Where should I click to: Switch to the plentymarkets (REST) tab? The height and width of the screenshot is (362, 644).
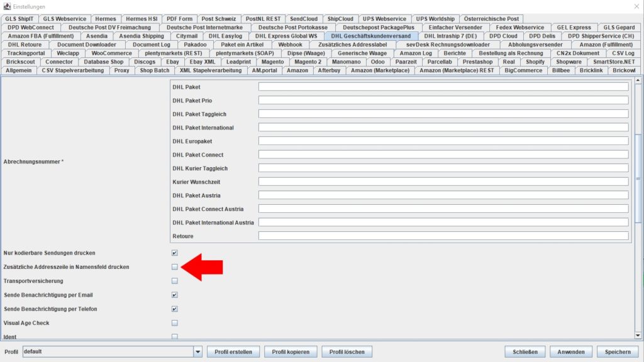pos(174,53)
